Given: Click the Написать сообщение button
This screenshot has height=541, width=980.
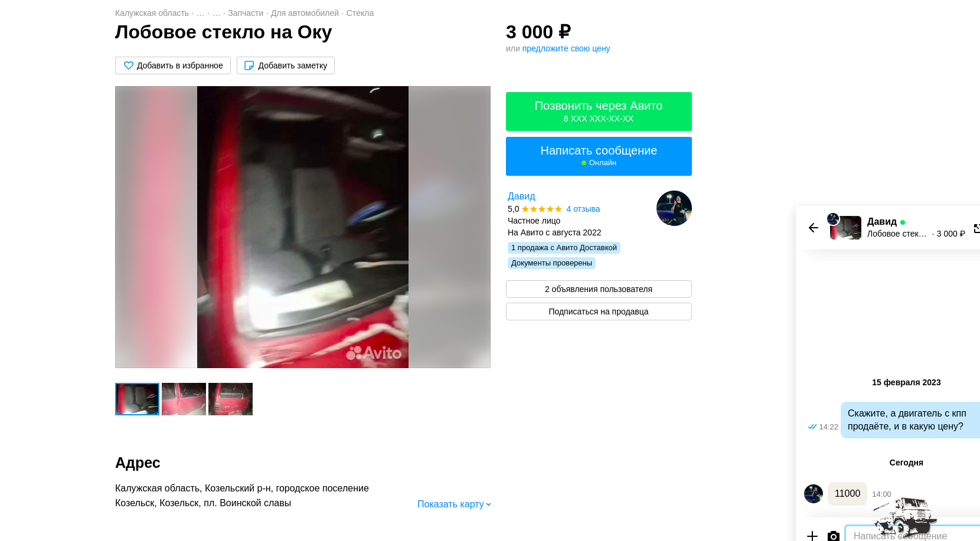Looking at the screenshot, I should tap(599, 156).
